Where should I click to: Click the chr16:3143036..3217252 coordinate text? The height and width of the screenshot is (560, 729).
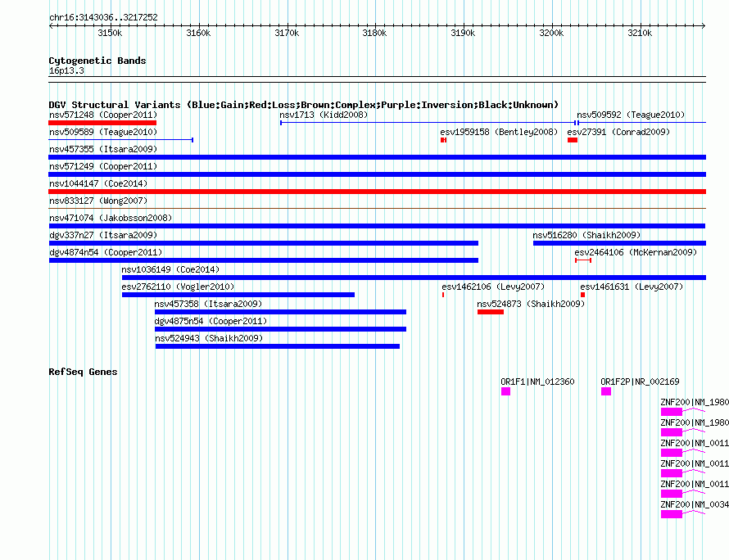pos(103,18)
